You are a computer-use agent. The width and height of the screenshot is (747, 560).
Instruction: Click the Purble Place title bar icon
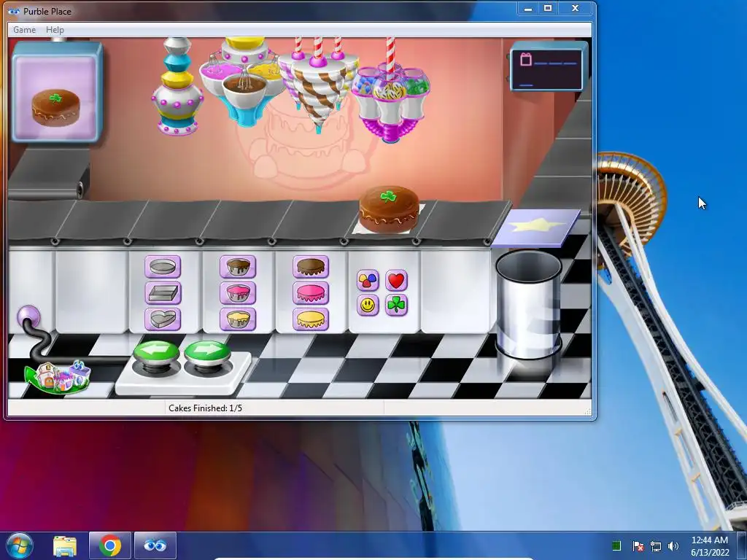14,12
